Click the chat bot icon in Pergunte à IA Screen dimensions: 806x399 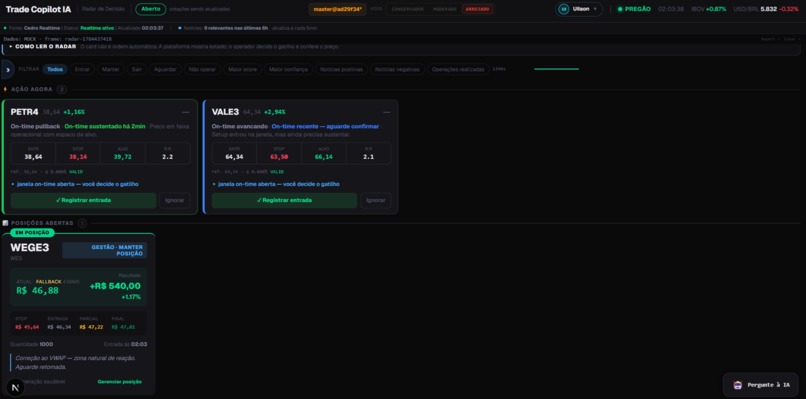coord(738,385)
